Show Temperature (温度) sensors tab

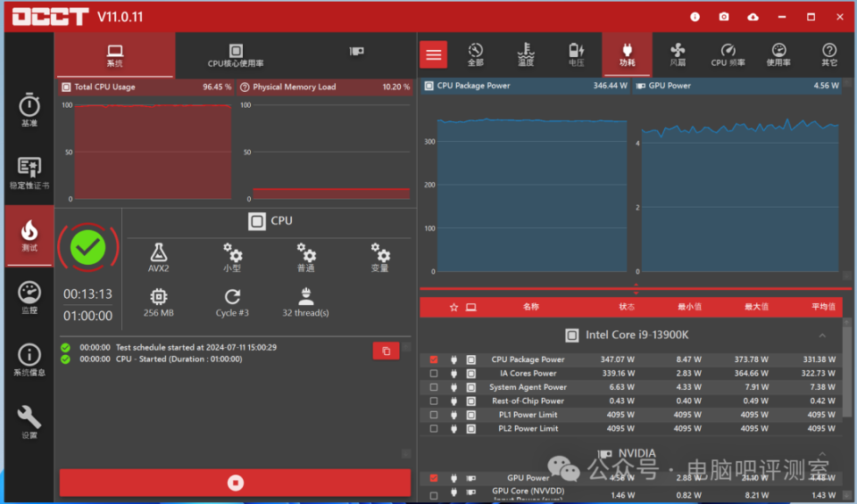tap(526, 54)
